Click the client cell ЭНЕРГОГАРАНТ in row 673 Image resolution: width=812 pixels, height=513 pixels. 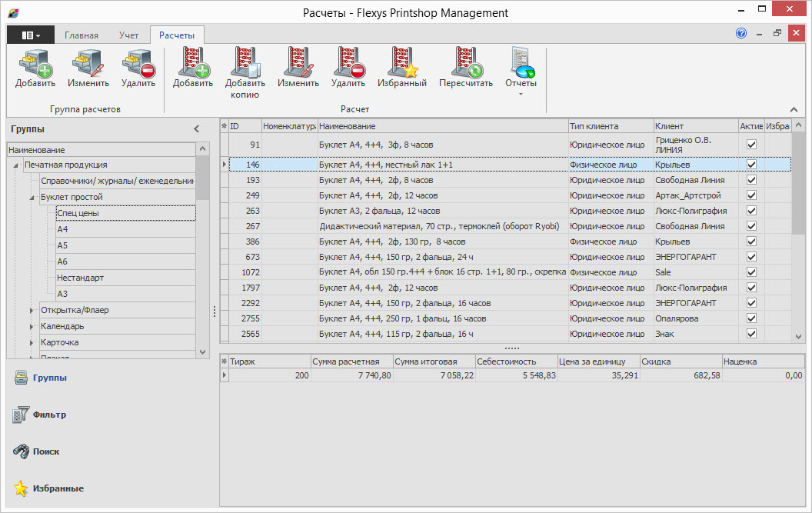[696, 257]
